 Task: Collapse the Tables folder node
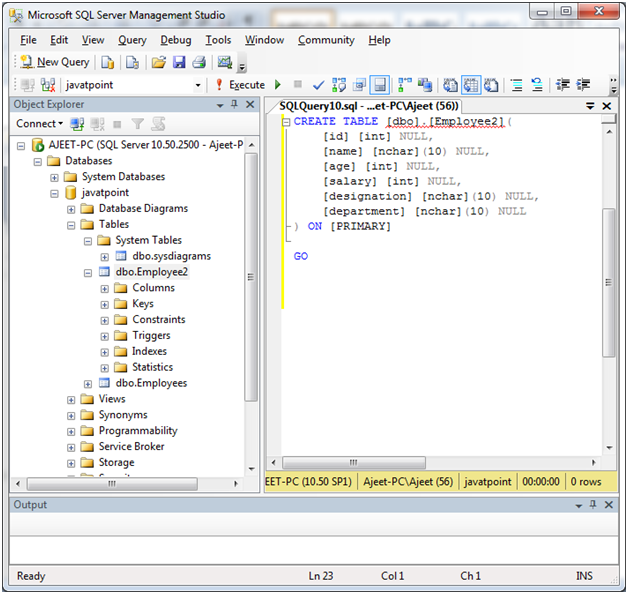(x=72, y=225)
